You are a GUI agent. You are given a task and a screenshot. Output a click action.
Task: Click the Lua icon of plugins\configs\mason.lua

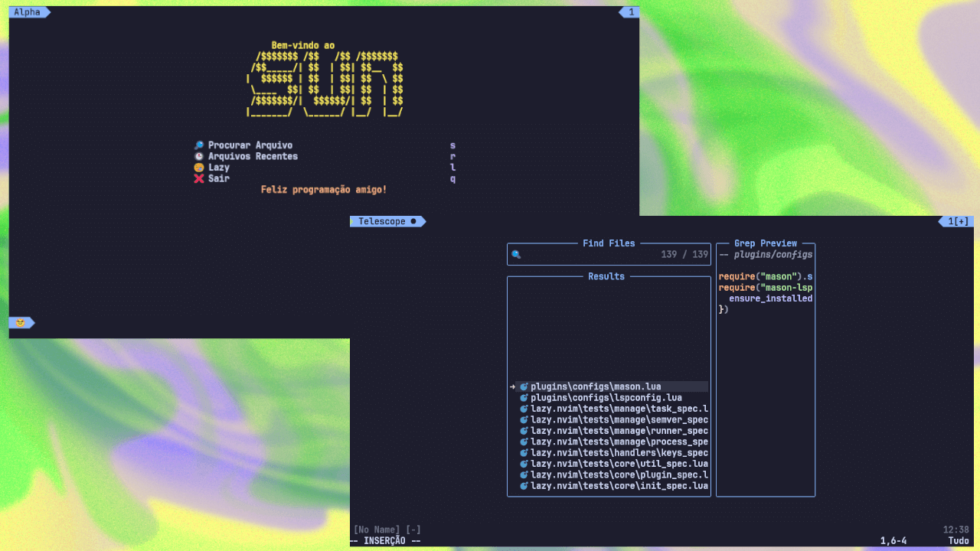(524, 386)
